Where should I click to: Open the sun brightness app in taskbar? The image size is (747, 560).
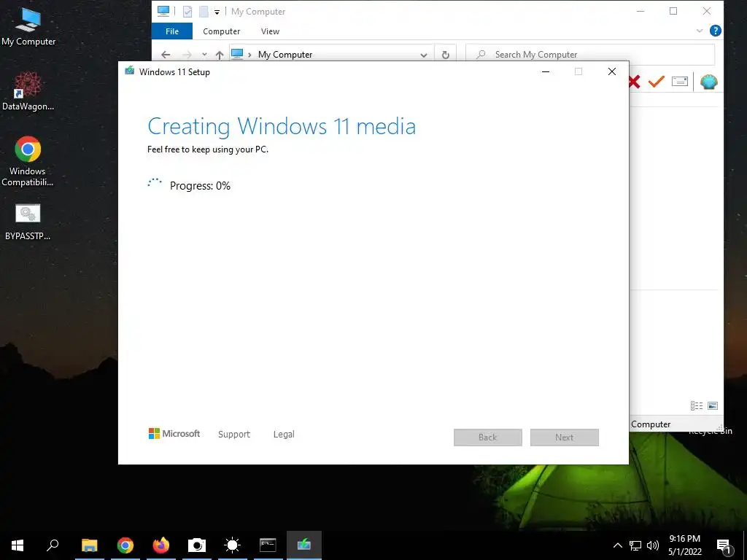(x=233, y=545)
